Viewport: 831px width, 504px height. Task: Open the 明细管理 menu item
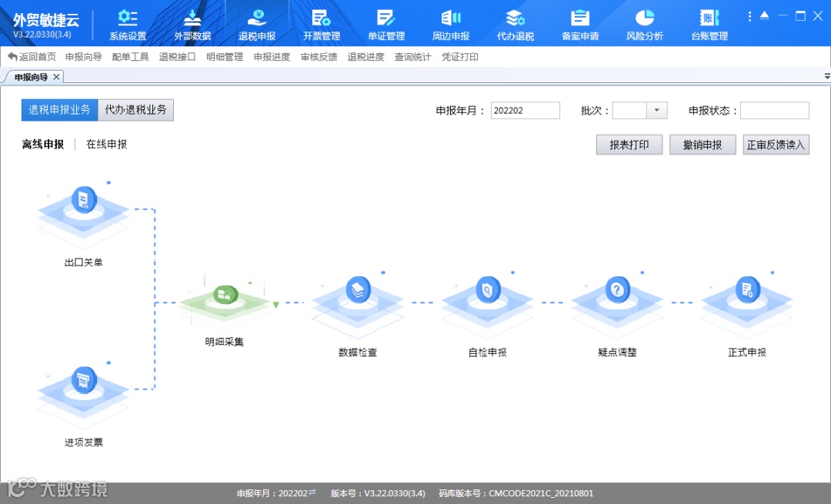pyautogui.click(x=225, y=57)
